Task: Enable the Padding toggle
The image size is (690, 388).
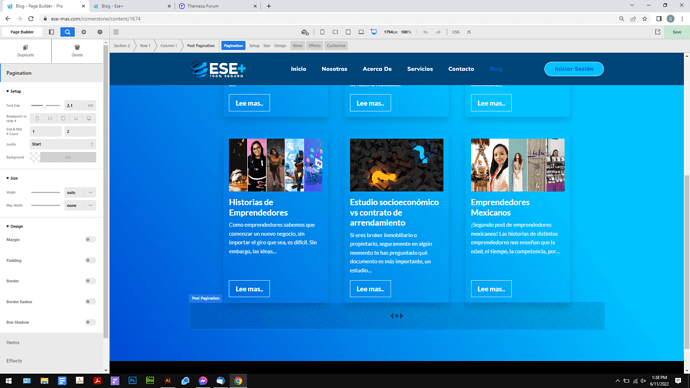Action: pos(90,260)
